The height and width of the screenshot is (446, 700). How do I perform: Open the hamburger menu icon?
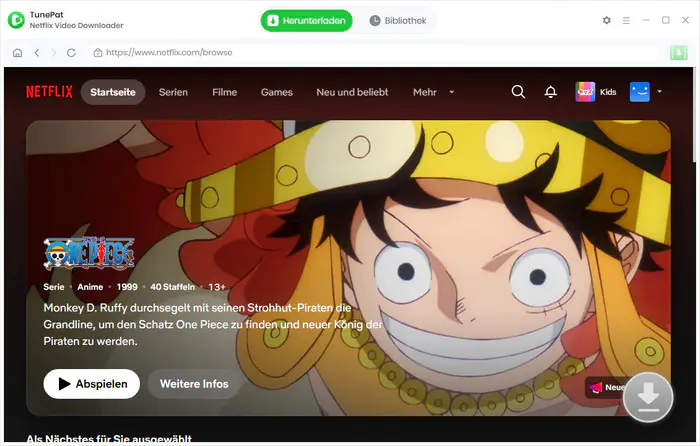[626, 21]
